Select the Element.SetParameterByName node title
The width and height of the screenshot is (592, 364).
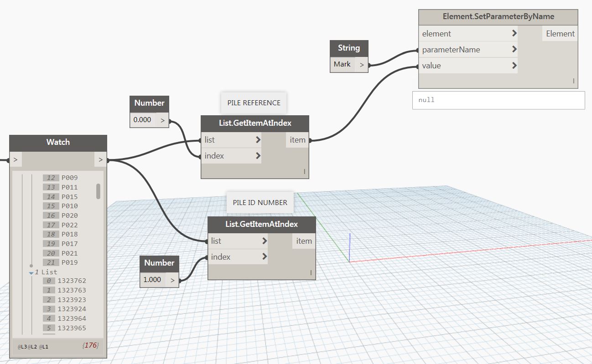pyautogui.click(x=498, y=16)
